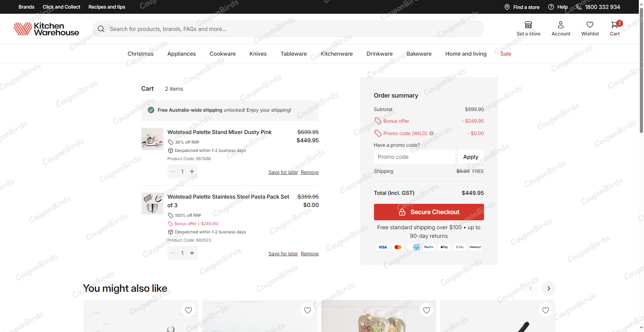Increase Pasta Pack Set quantity with plus
644x332 pixels.
click(x=192, y=253)
